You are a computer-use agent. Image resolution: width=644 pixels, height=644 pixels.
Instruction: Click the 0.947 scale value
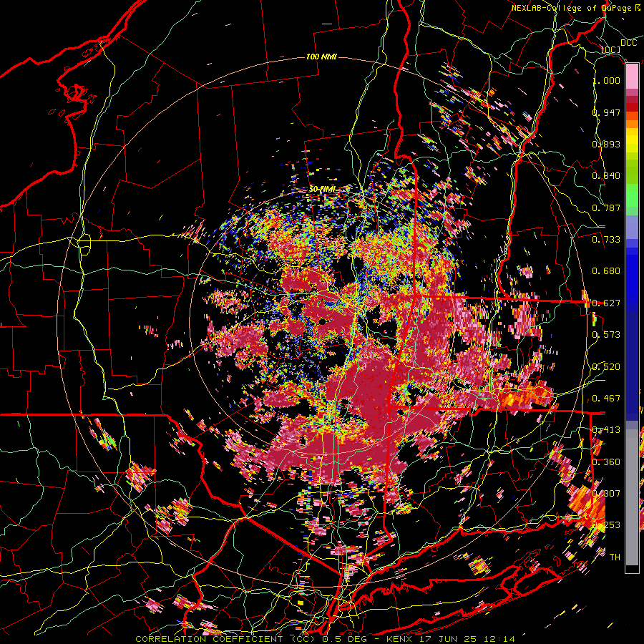click(606, 112)
